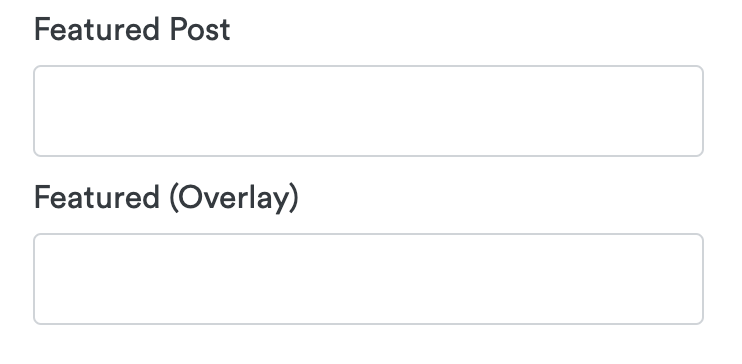Select the Featured Post label
This screenshot has height=364, width=742.
point(132,29)
